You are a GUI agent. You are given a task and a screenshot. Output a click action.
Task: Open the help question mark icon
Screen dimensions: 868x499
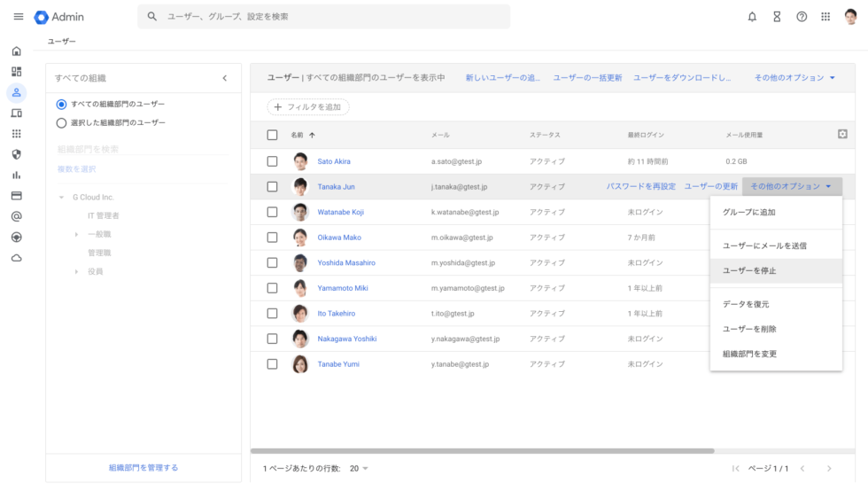(802, 17)
